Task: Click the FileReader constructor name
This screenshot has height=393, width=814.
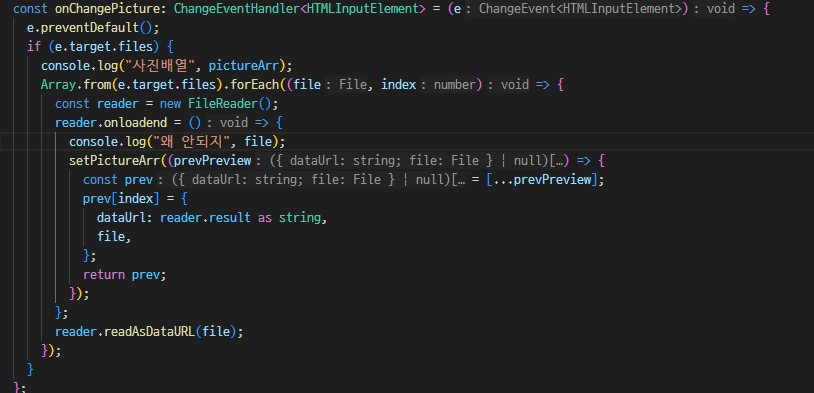Action: point(223,104)
